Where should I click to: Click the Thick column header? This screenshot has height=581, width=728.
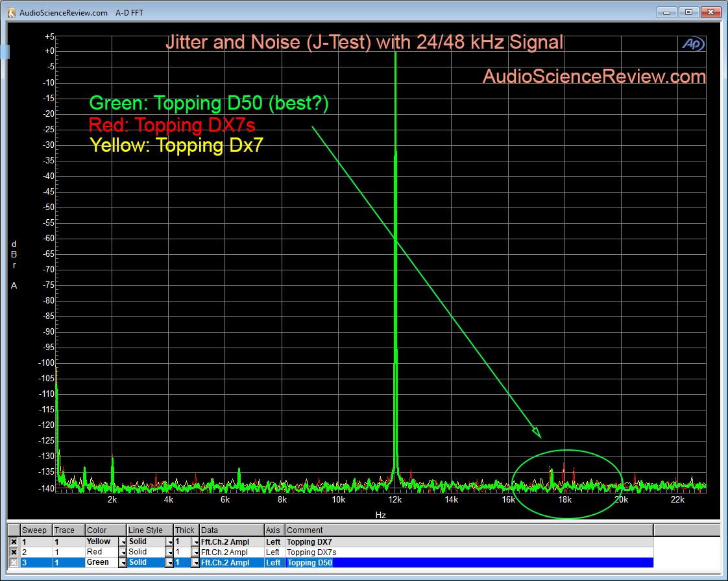pos(186,530)
